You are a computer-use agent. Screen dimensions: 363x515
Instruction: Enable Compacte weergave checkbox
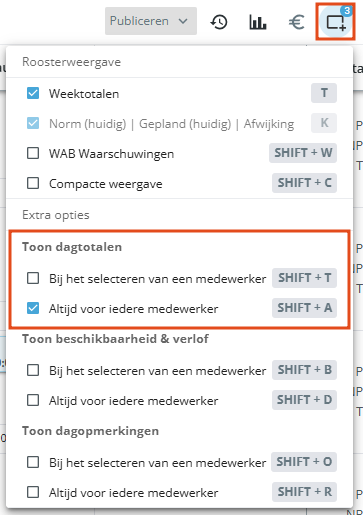click(x=33, y=183)
